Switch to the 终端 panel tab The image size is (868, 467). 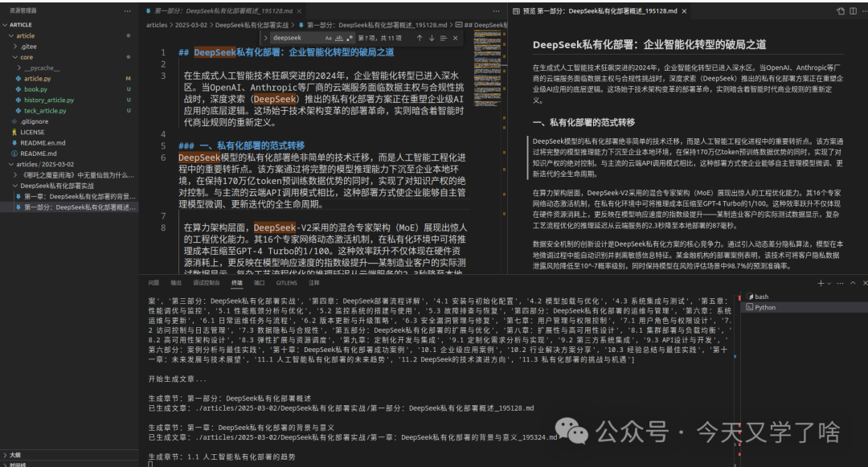pos(237,283)
